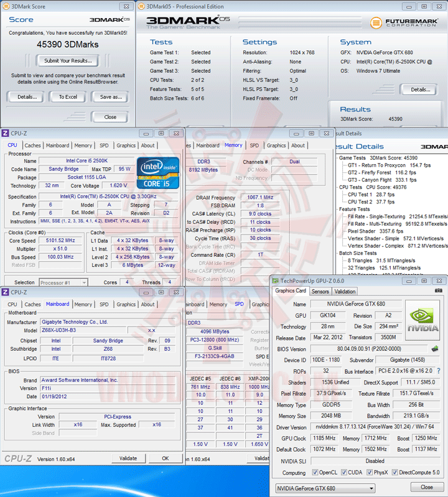Click the Intel Core i5 inside logo

(x=158, y=173)
